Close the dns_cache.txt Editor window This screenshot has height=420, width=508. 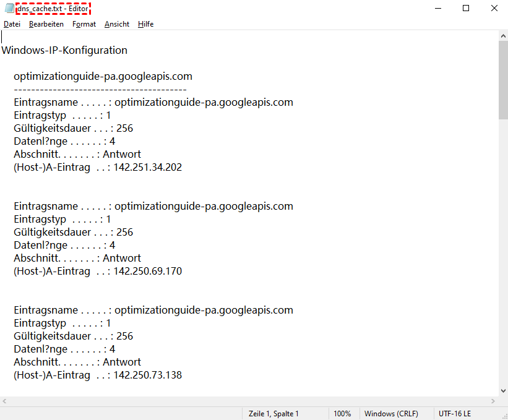(x=494, y=9)
